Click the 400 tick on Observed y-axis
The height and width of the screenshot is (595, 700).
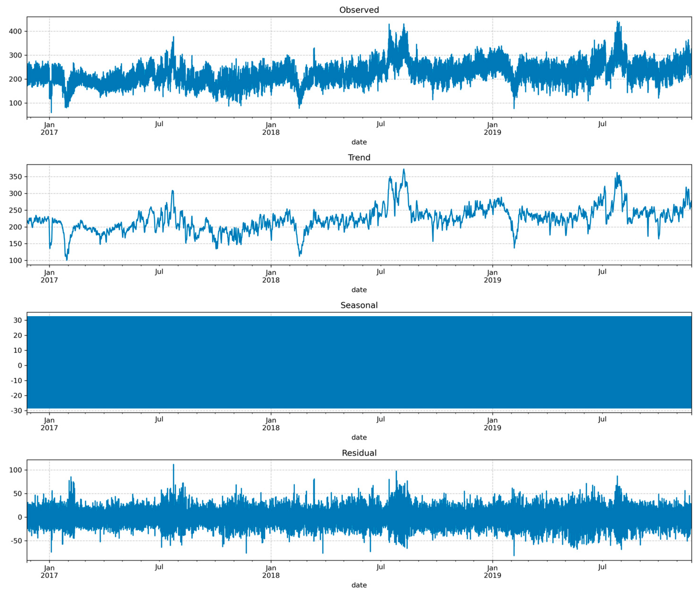[15, 31]
